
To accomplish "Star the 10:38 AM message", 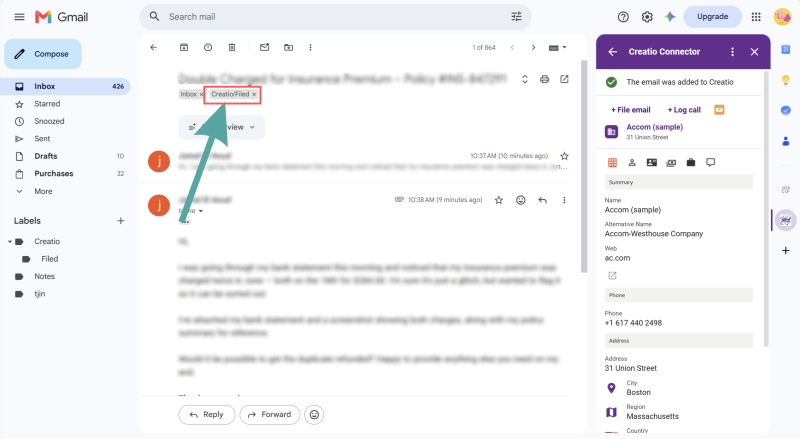I will 499,200.
